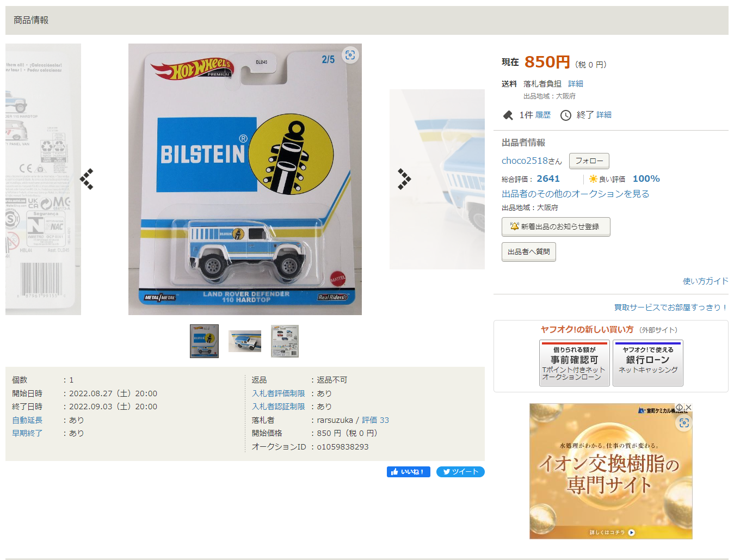Open the 履歴 bid history link

(x=543, y=115)
